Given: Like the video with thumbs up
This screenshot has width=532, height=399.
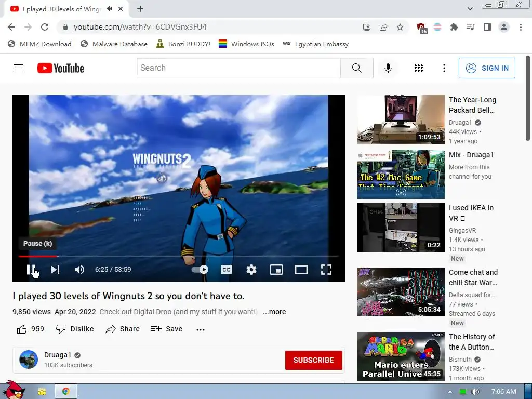Looking at the screenshot, I should [31, 329].
